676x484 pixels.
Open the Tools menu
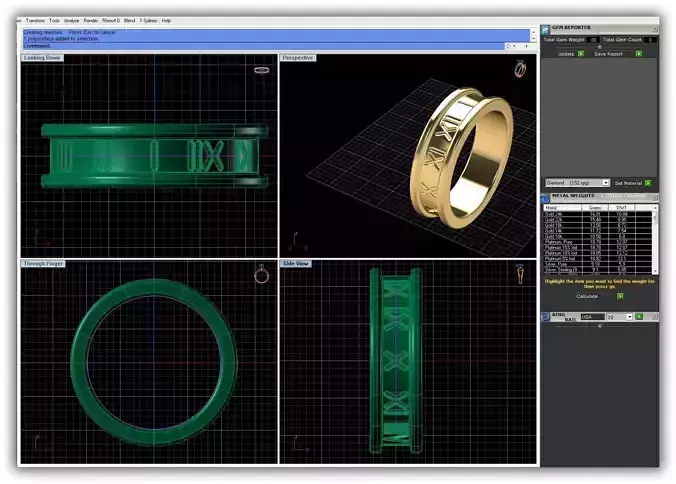(54, 20)
